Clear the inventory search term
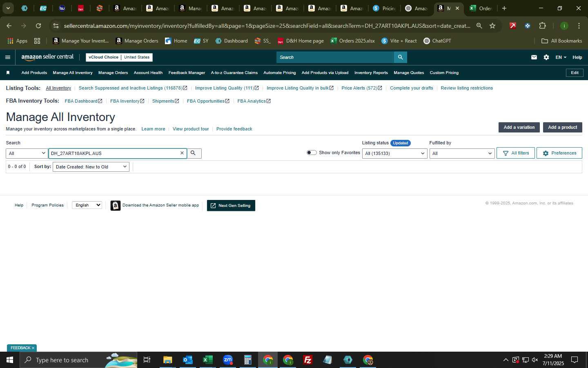The image size is (588, 368). point(182,153)
